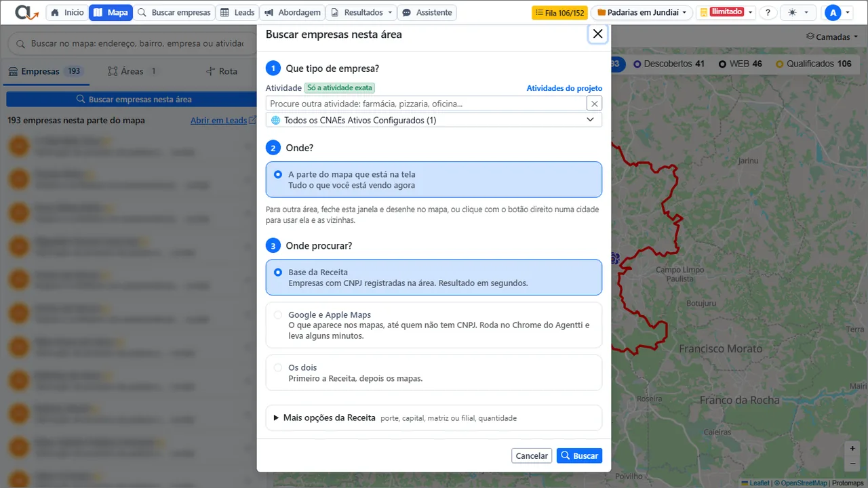Image resolution: width=868 pixels, height=488 pixels.
Task: Select the Os dois option
Action: pos(434,373)
